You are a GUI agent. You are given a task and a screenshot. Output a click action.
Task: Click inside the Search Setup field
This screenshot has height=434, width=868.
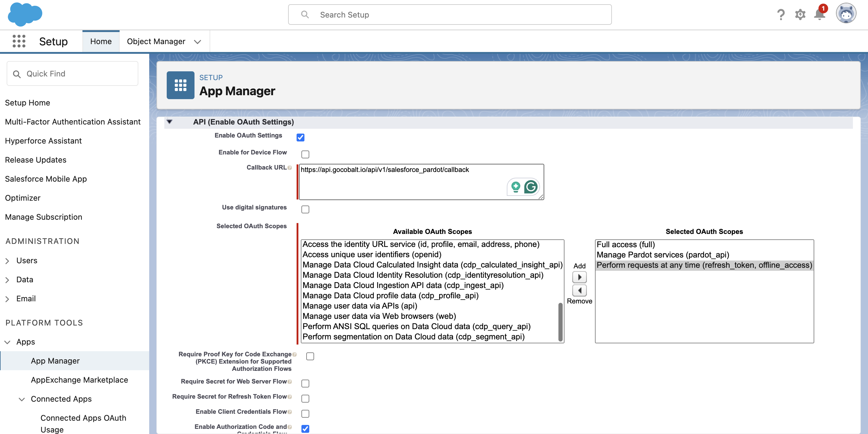(449, 15)
